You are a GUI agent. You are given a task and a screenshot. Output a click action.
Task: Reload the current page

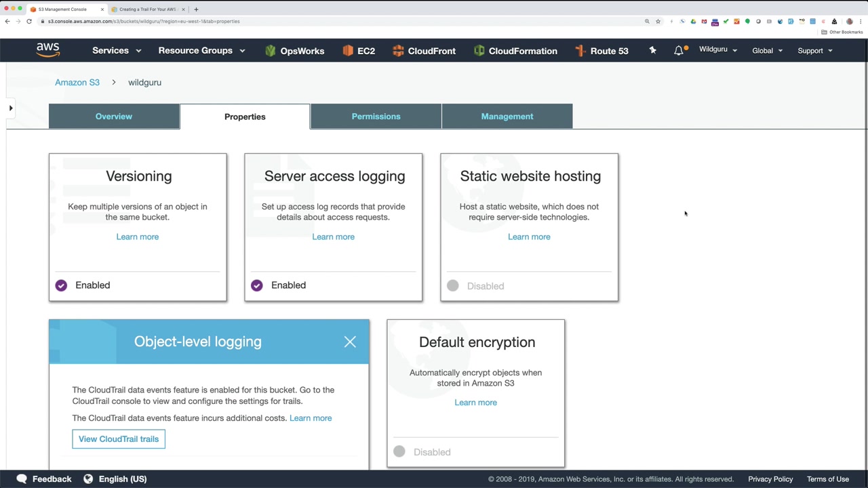click(x=29, y=21)
